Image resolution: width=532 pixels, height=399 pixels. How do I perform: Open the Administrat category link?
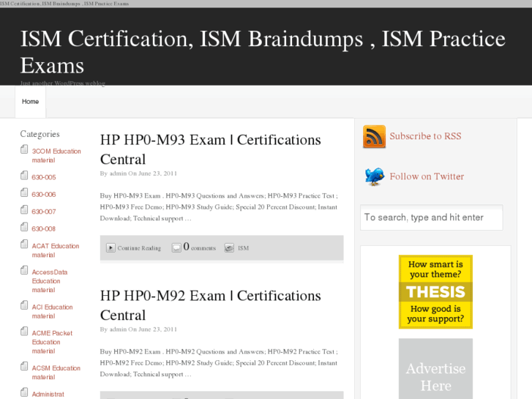tap(48, 395)
